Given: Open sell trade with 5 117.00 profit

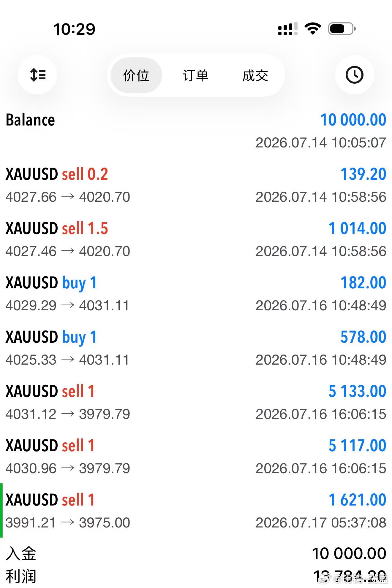Looking at the screenshot, I should (196, 457).
